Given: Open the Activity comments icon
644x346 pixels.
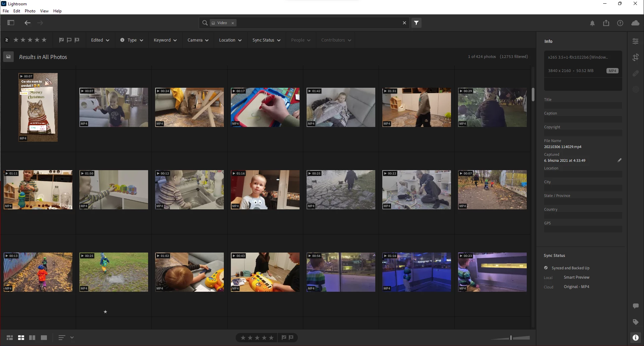Looking at the screenshot, I should (635, 306).
